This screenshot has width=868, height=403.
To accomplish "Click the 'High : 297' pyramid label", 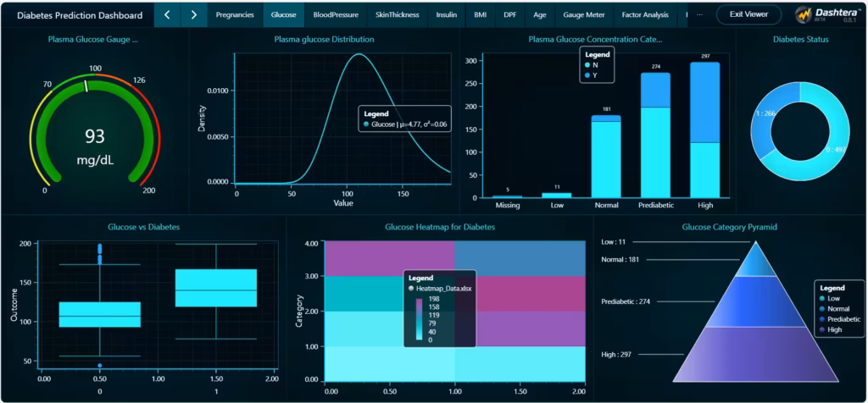I will 616,355.
